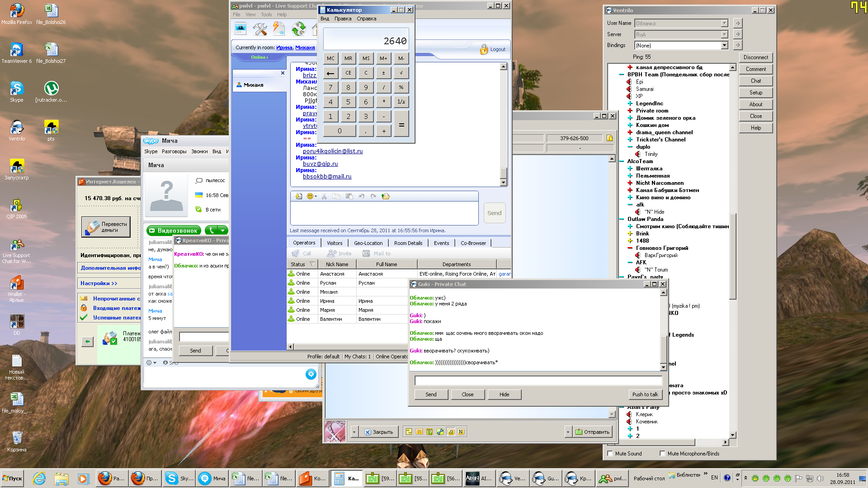Click the Live Support chat log vertical scrollbar thumb
The image size is (868, 488).
[x=504, y=173]
